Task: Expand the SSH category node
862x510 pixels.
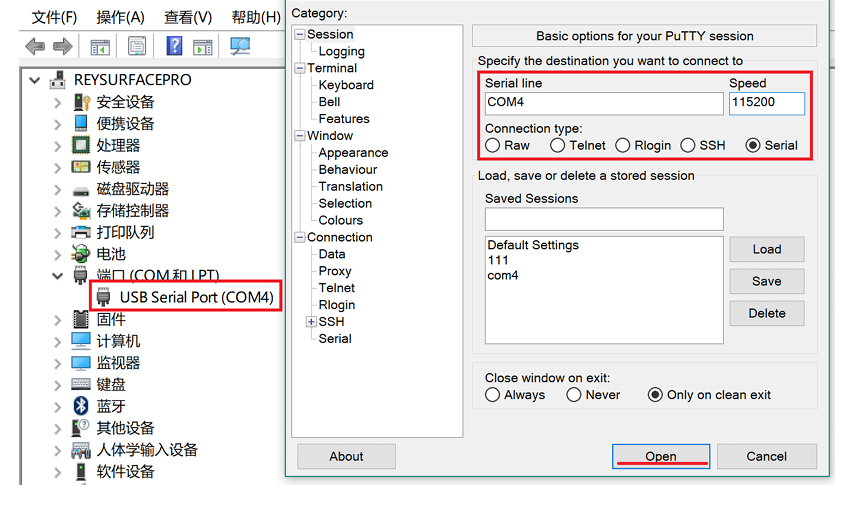Action: 311,322
